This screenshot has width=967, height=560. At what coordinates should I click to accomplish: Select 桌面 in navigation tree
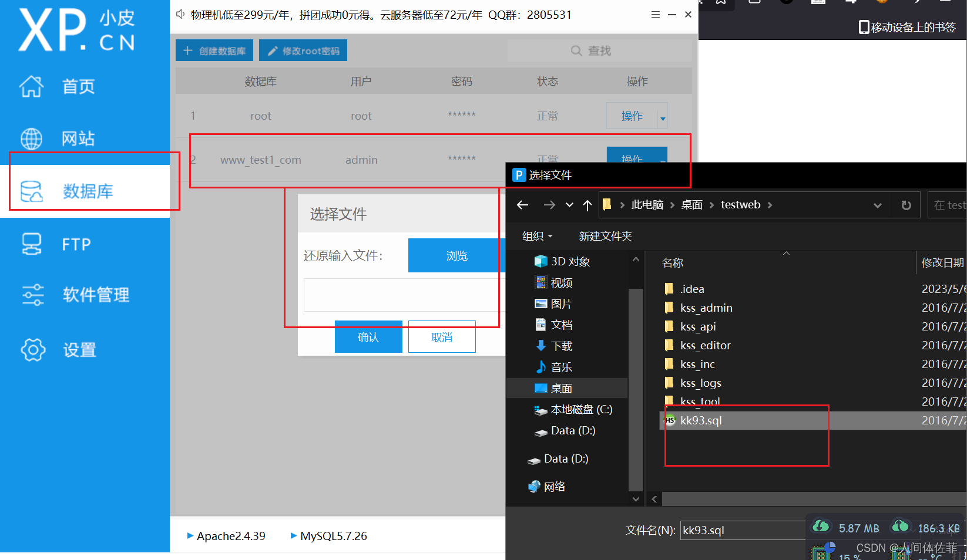tap(566, 388)
